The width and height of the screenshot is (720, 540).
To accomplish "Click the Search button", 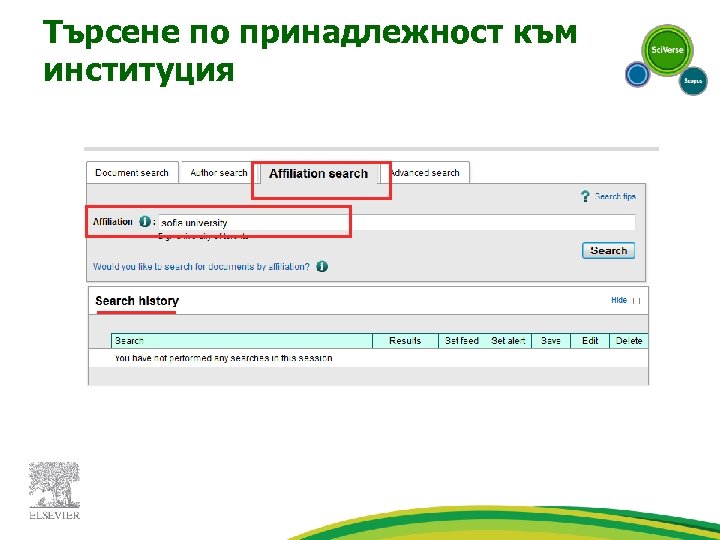I will (x=608, y=251).
